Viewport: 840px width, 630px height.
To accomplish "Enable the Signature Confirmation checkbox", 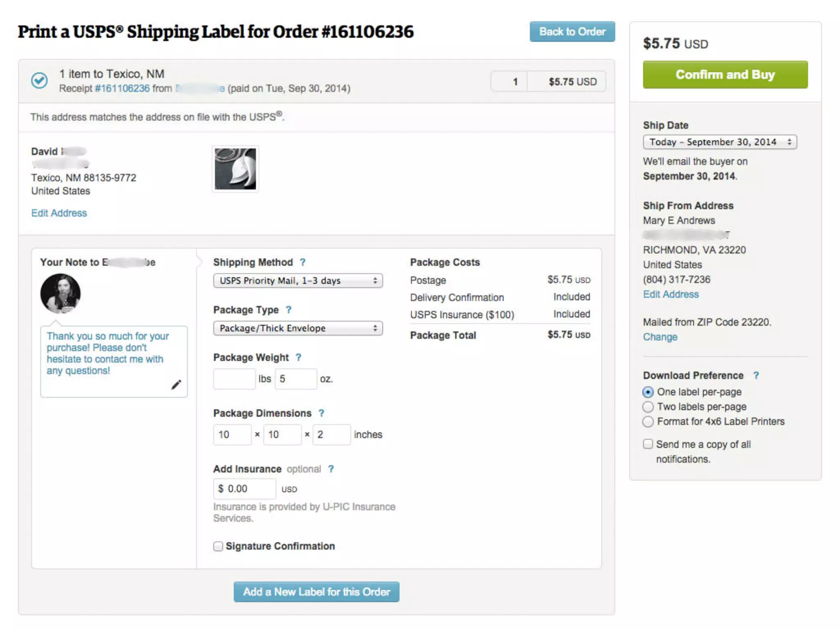I will coord(218,546).
